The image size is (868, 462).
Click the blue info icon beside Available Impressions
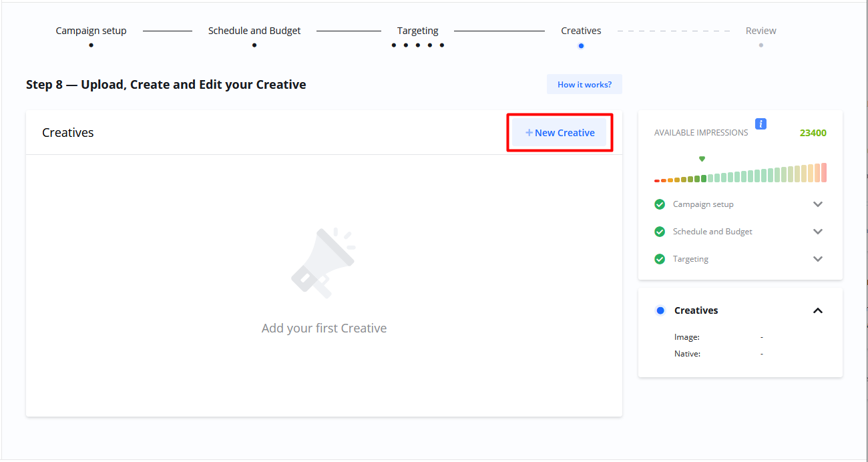pyautogui.click(x=761, y=124)
